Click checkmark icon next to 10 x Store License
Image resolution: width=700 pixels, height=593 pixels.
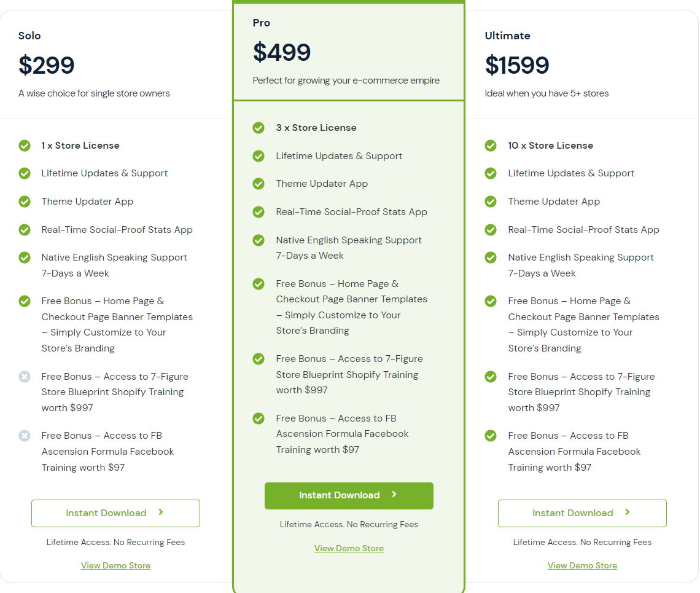[491, 146]
